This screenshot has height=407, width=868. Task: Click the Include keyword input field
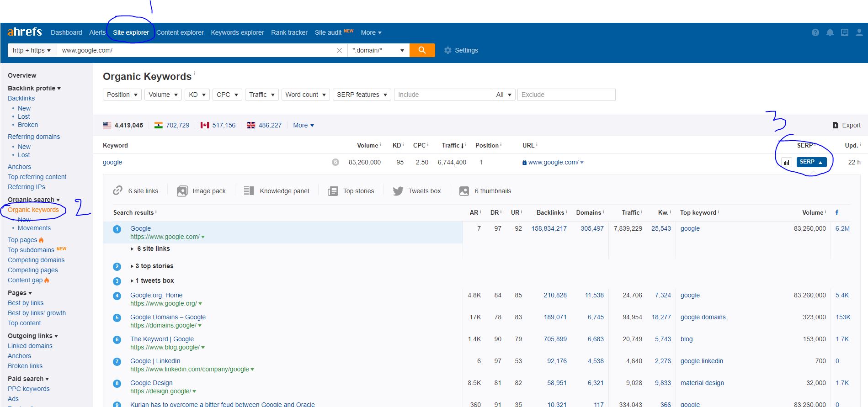(x=442, y=95)
